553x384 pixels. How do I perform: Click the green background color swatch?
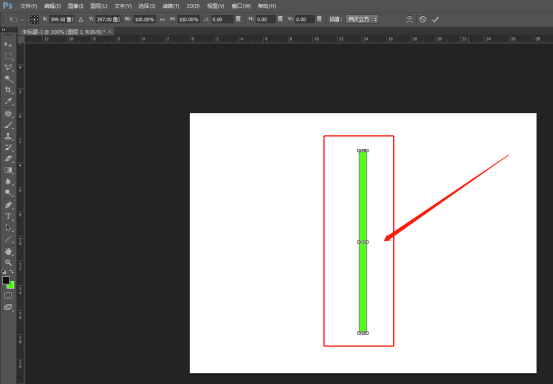coord(12,285)
